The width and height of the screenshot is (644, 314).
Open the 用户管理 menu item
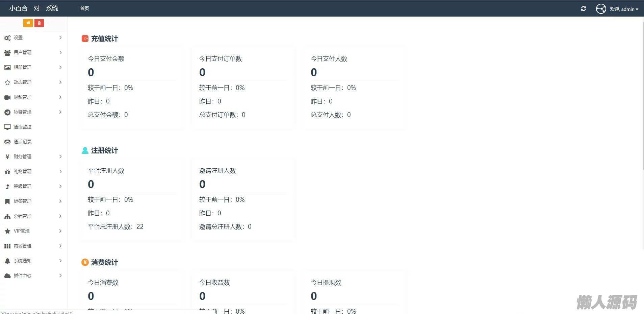pos(33,52)
